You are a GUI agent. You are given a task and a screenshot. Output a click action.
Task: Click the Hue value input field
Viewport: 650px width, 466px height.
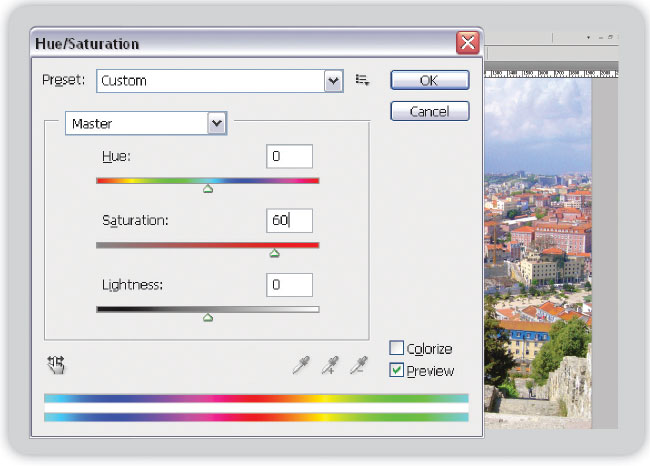click(x=290, y=156)
